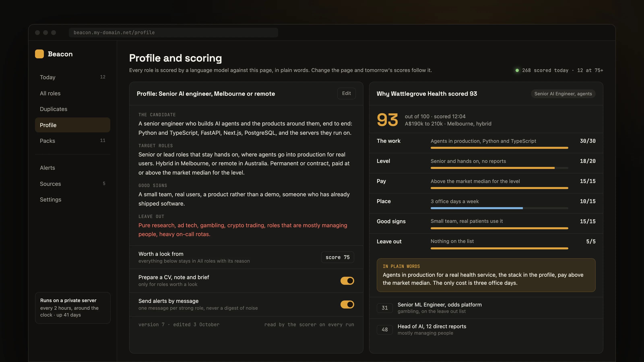Click the Worth a look from label

click(x=161, y=254)
